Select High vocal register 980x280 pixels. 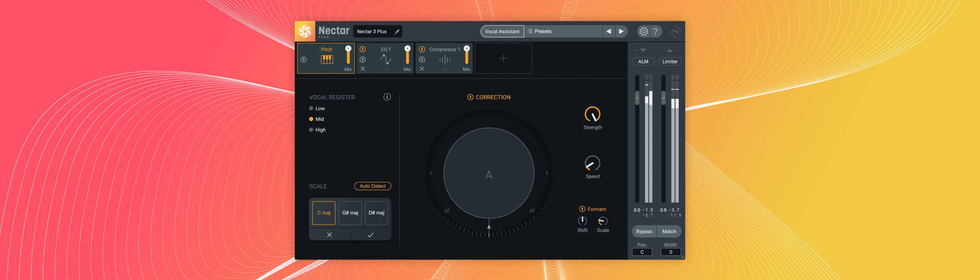click(317, 130)
